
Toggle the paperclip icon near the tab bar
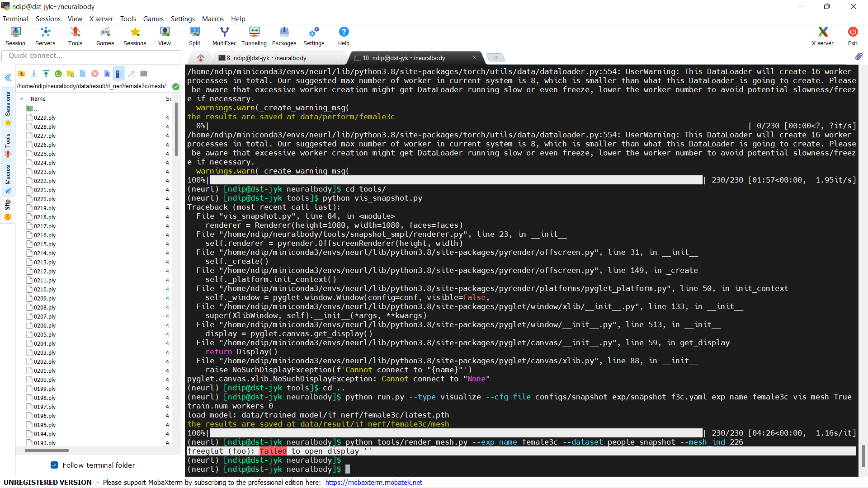859,56
